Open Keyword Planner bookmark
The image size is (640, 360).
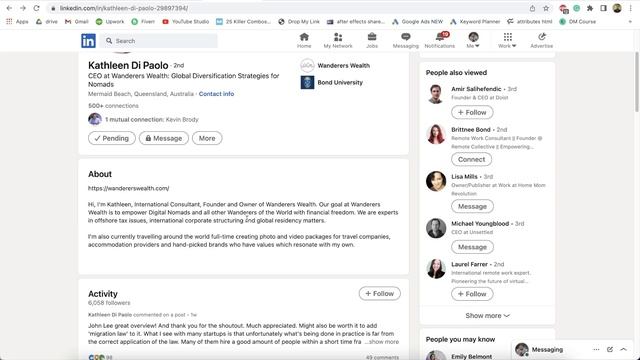[475, 22]
